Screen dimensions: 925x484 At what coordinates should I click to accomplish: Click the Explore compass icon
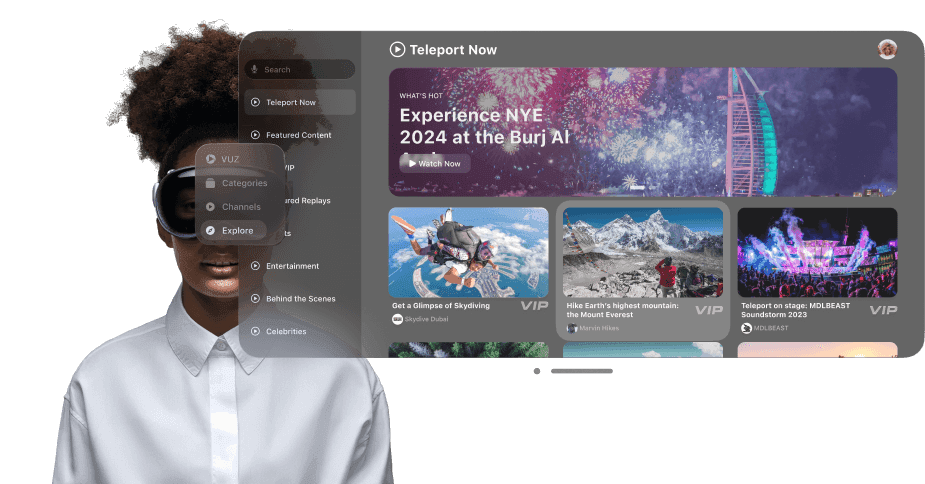[x=210, y=231]
